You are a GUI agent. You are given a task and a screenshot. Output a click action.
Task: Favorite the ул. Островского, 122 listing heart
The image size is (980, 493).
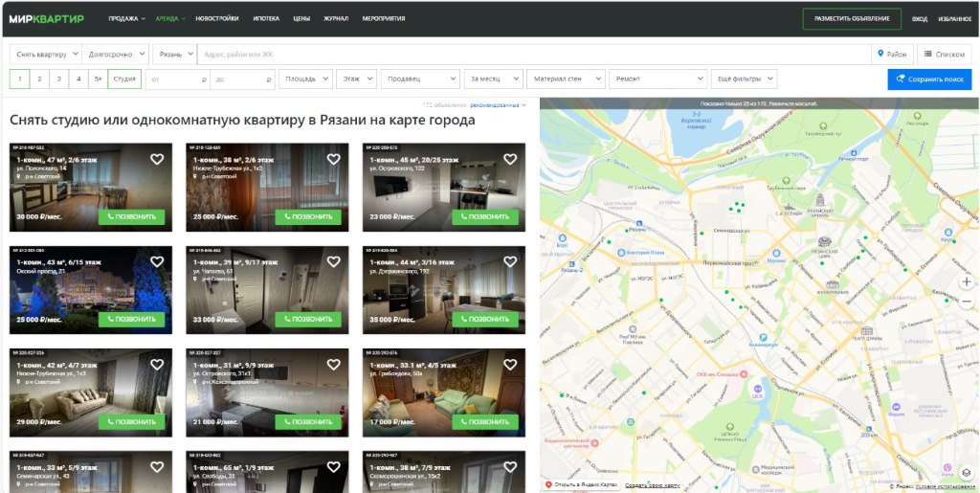pyautogui.click(x=510, y=159)
